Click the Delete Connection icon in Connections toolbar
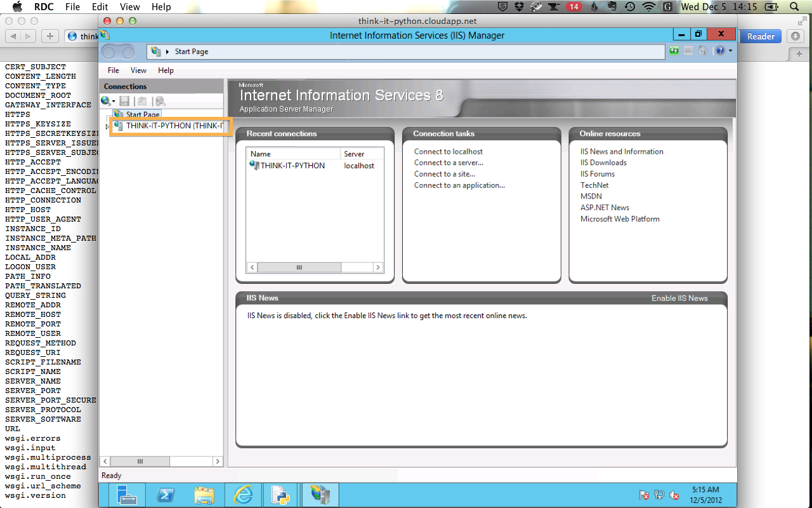Image resolution: width=812 pixels, height=508 pixels. point(160,101)
